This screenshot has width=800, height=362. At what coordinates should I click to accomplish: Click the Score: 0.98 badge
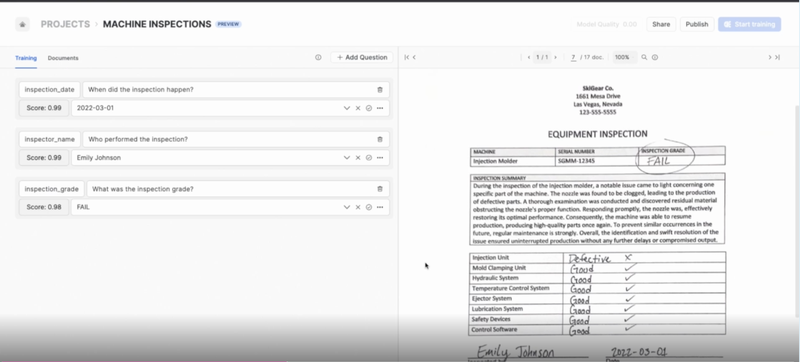point(44,207)
